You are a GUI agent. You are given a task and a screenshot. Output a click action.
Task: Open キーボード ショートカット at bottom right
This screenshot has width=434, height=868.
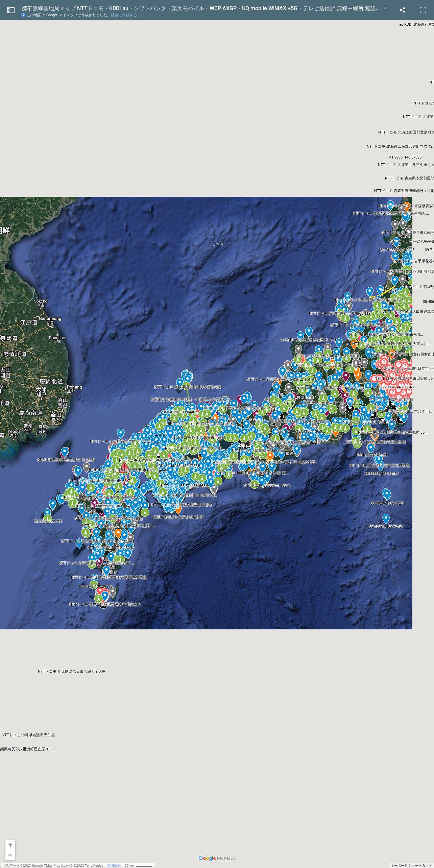coord(411,866)
